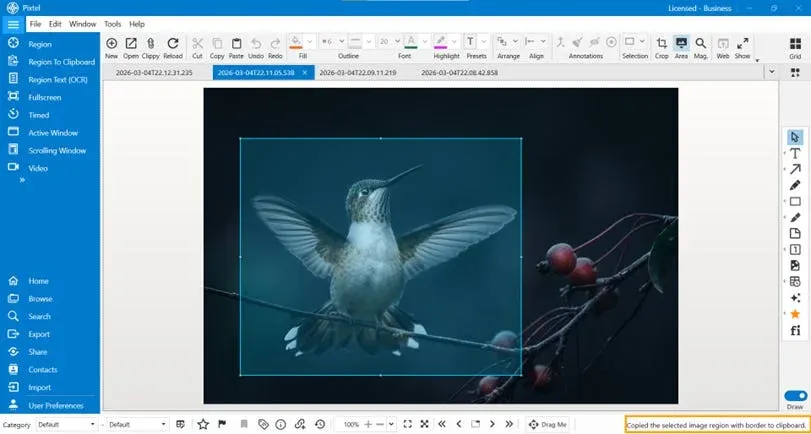The width and height of the screenshot is (811, 434).
Task: Switch to tab 2026-03-04T22.12.31.235
Action: [x=154, y=73]
